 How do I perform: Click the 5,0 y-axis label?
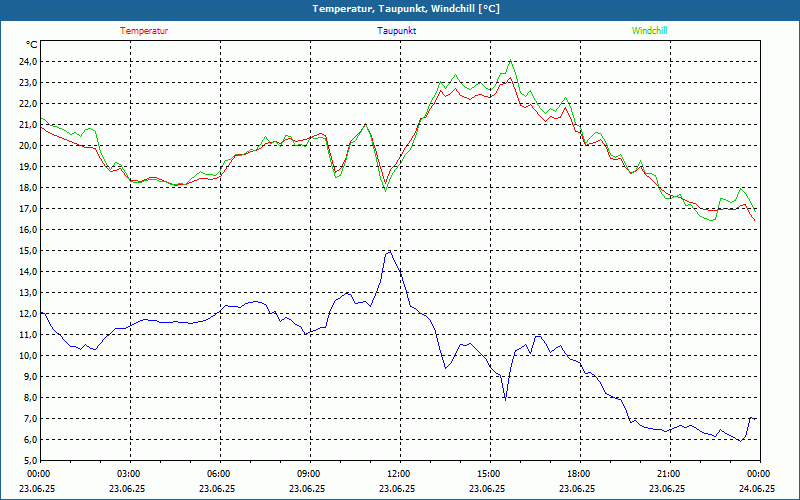(x=31, y=461)
